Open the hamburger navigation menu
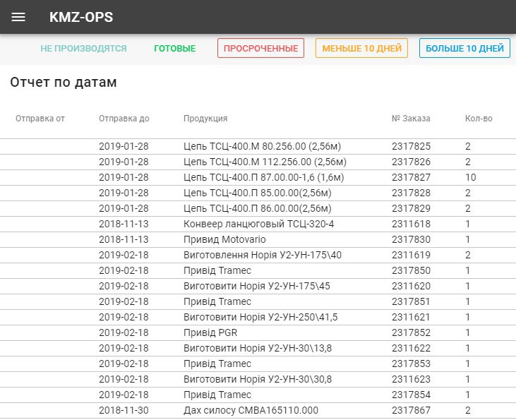Viewport: 516px width, 420px height. [18, 17]
